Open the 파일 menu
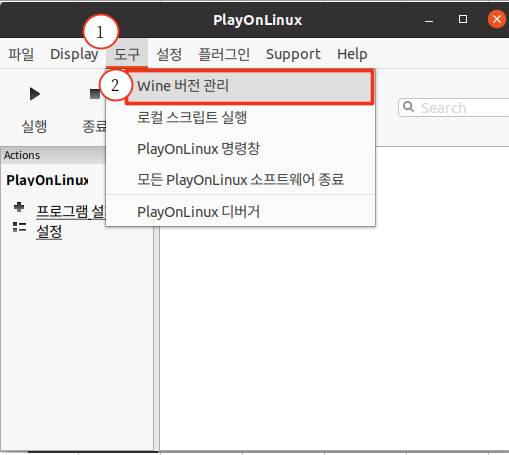This screenshot has width=509, height=455. click(x=21, y=54)
